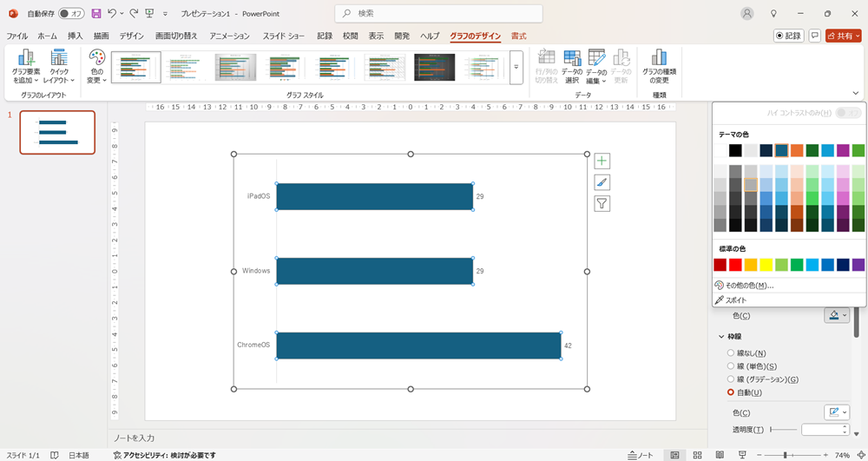Click the lightbulb ideas icon
868x461 pixels.
[x=774, y=14]
